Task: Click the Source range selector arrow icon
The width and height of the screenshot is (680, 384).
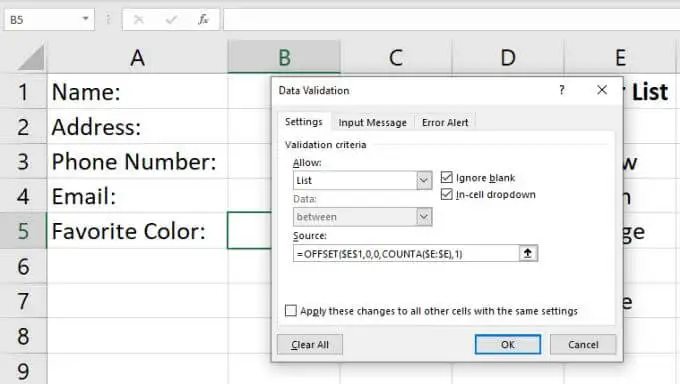Action: pyautogui.click(x=528, y=253)
